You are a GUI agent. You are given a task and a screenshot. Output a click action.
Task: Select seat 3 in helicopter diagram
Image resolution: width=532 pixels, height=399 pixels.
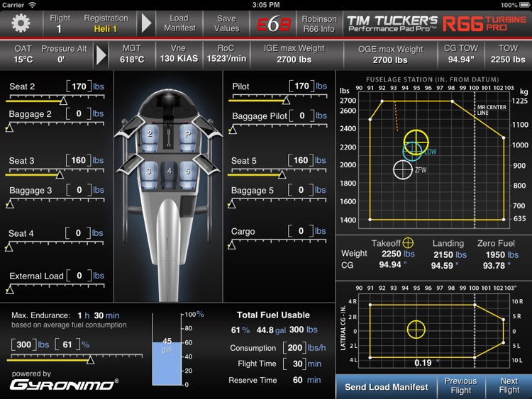[x=149, y=174]
